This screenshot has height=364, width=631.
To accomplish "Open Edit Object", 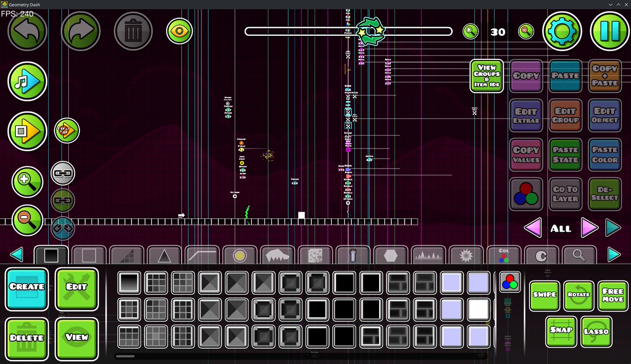I will (x=605, y=116).
